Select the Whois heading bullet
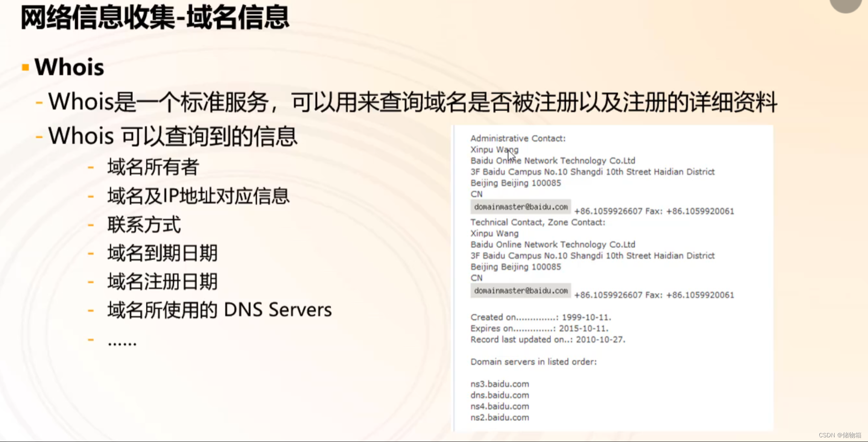The height and width of the screenshot is (442, 868). (69, 67)
